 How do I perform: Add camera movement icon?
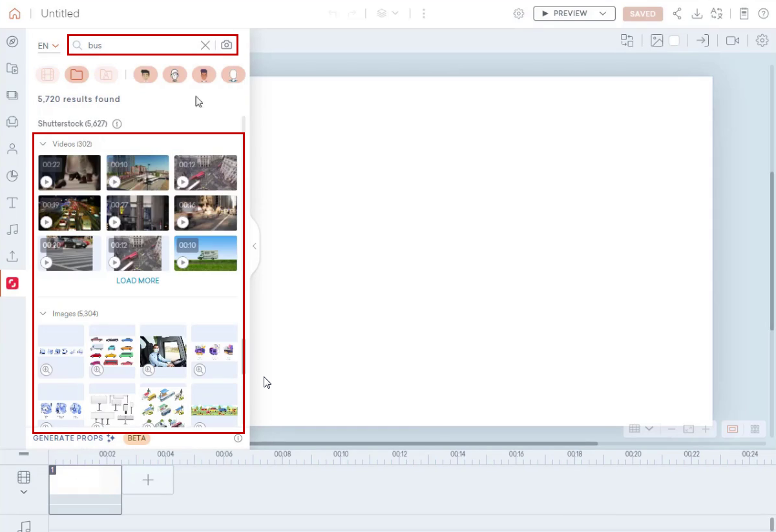[x=733, y=41]
